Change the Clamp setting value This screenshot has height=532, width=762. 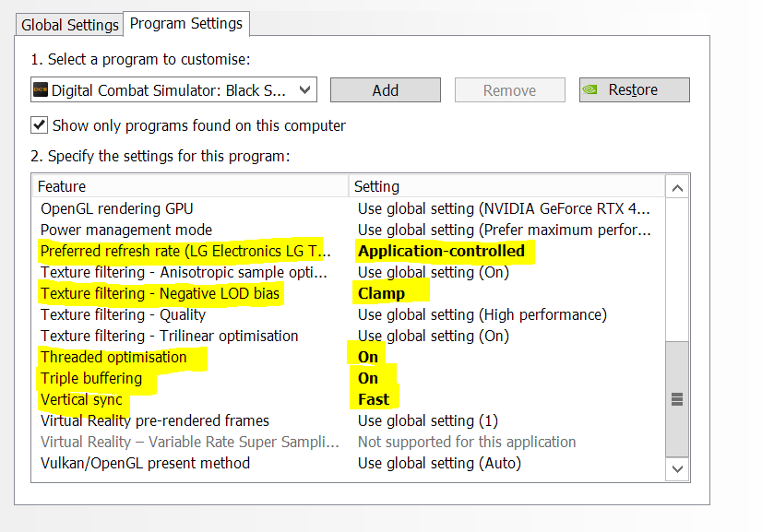[x=382, y=293]
